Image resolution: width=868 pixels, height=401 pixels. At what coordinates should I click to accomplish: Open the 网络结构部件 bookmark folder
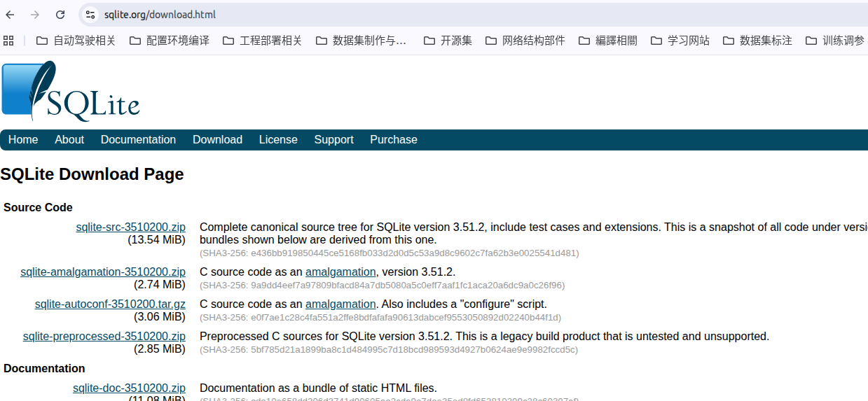coord(525,41)
